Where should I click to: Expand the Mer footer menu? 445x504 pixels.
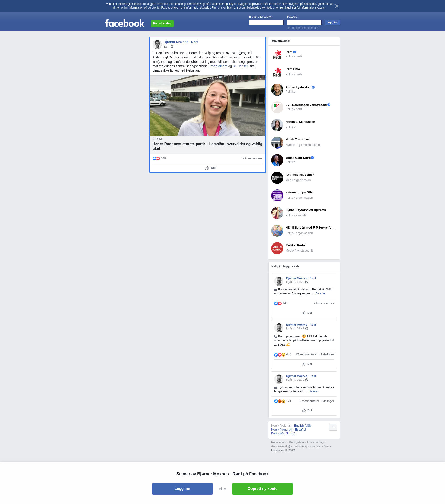click(x=327, y=446)
